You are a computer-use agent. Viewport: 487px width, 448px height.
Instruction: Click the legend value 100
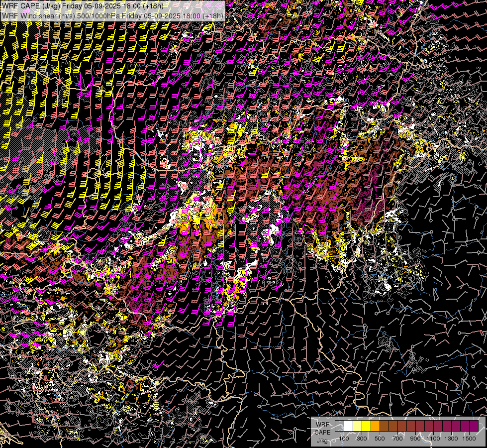click(344, 439)
